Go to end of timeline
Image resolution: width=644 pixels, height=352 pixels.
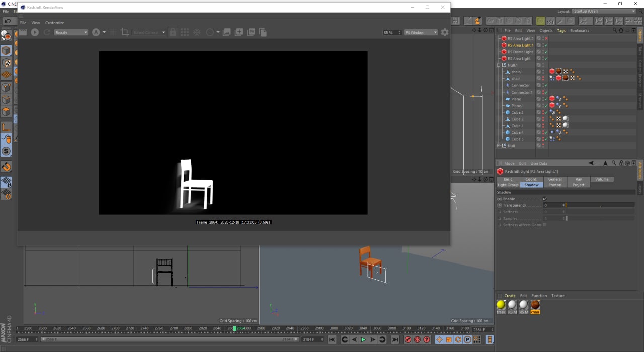pyautogui.click(x=395, y=340)
